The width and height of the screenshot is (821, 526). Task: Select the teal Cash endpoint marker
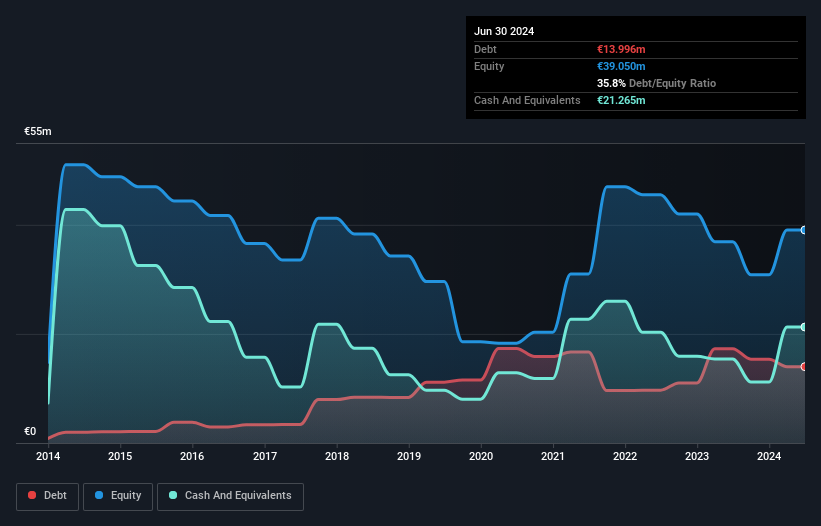pyautogui.click(x=804, y=327)
